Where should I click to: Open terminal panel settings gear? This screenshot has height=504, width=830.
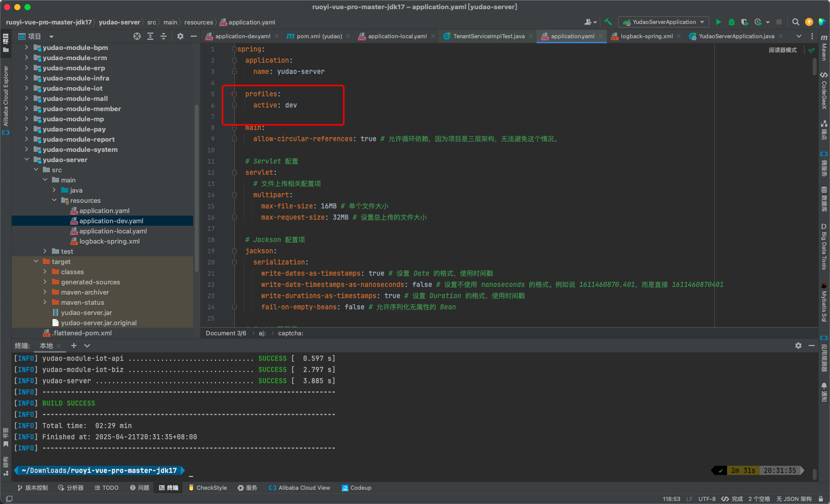(x=798, y=346)
